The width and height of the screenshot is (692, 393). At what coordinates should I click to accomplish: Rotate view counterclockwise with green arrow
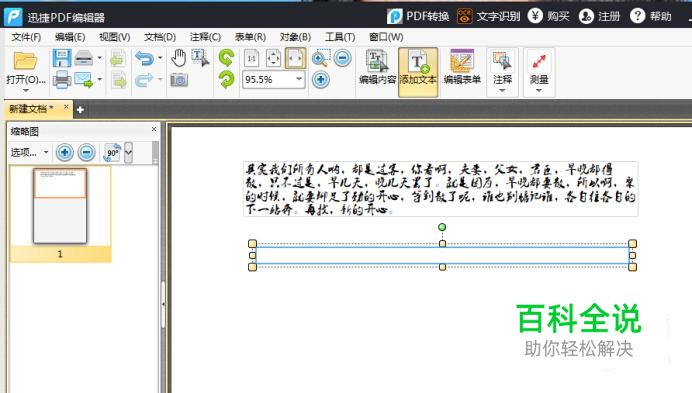pyautogui.click(x=227, y=58)
